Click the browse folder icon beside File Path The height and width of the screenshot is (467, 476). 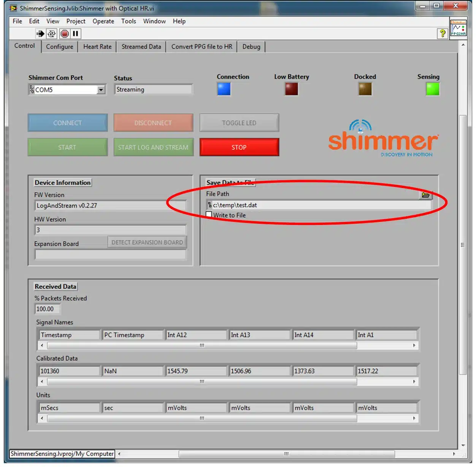[426, 195]
